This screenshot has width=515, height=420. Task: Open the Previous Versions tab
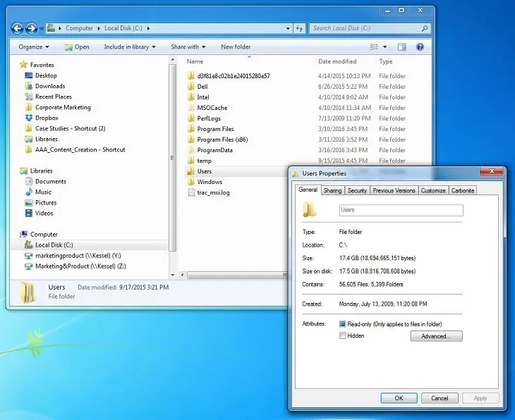394,190
